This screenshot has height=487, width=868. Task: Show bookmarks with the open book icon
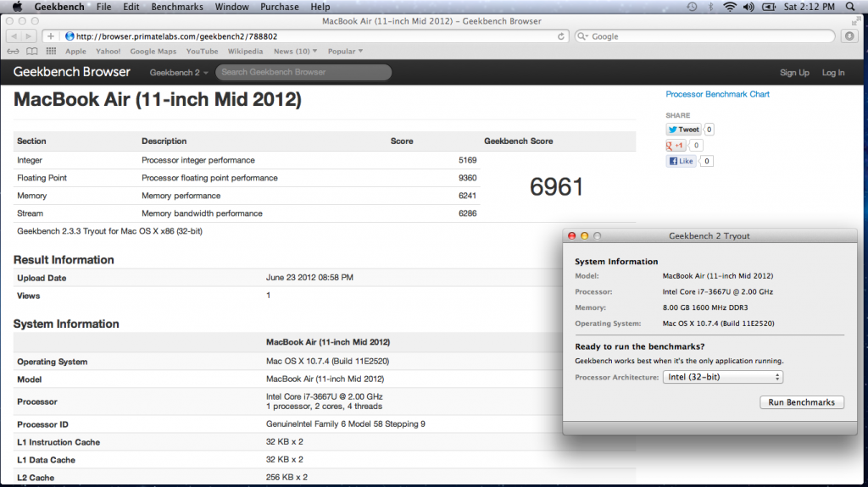pyautogui.click(x=32, y=51)
